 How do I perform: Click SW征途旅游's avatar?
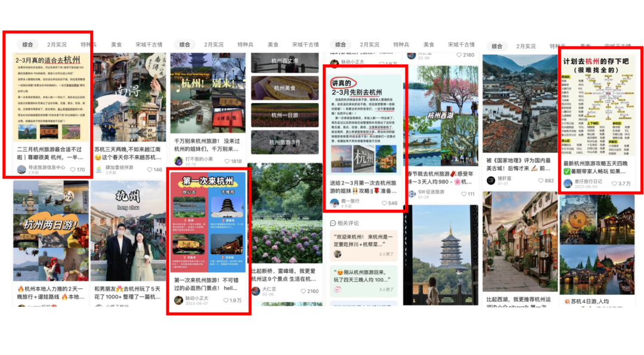[413, 194]
